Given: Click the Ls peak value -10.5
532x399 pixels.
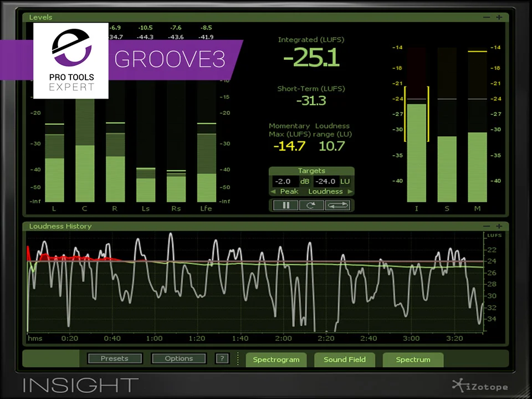Looking at the screenshot, I should (145, 28).
